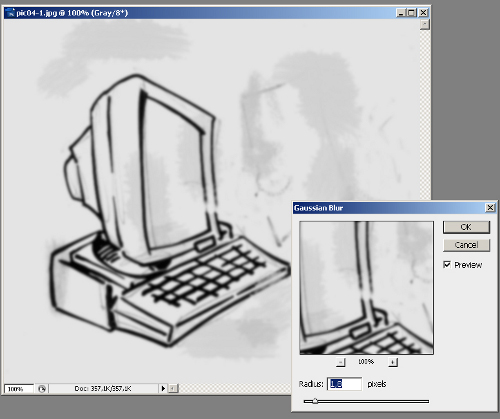
Task: Click the Gaussian Blur preview thumbnail
Action: (366, 288)
